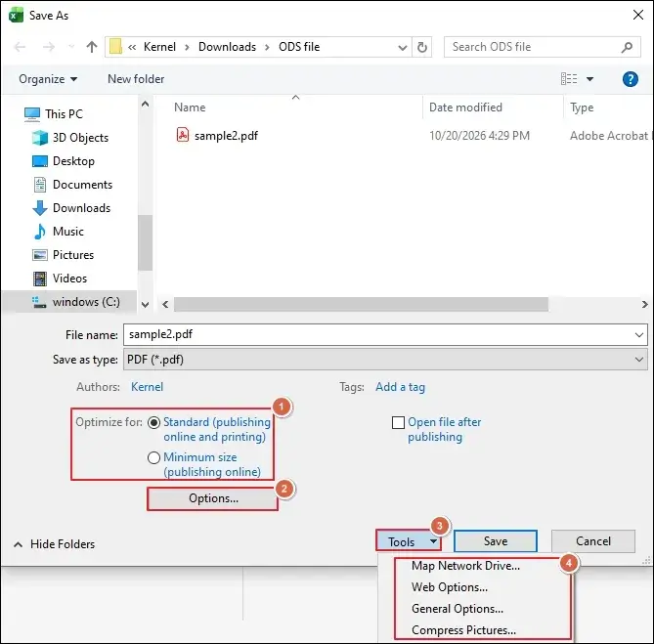Screen dimensions: 654x644
Task: Open the Music folder
Action: pos(68,232)
